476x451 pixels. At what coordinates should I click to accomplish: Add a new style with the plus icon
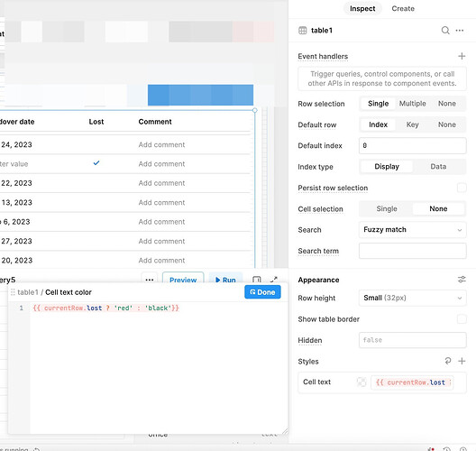[462, 361]
